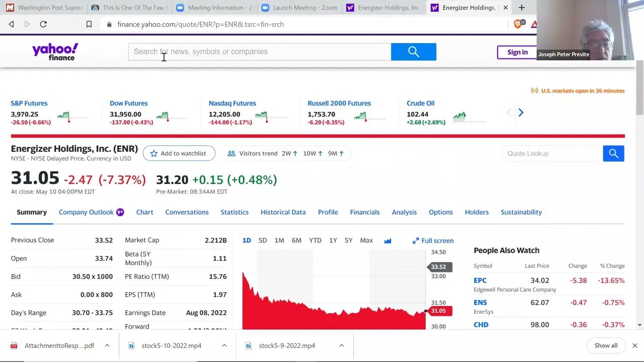Click the bookmark icon in address bar

coord(89,24)
